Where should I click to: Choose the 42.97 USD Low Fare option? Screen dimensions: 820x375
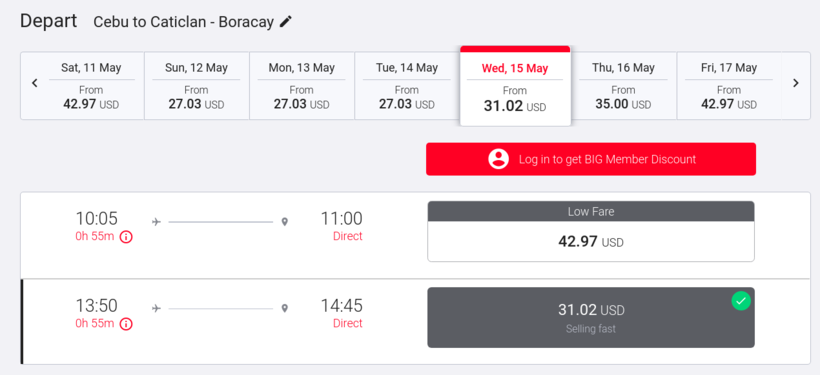coord(591,231)
